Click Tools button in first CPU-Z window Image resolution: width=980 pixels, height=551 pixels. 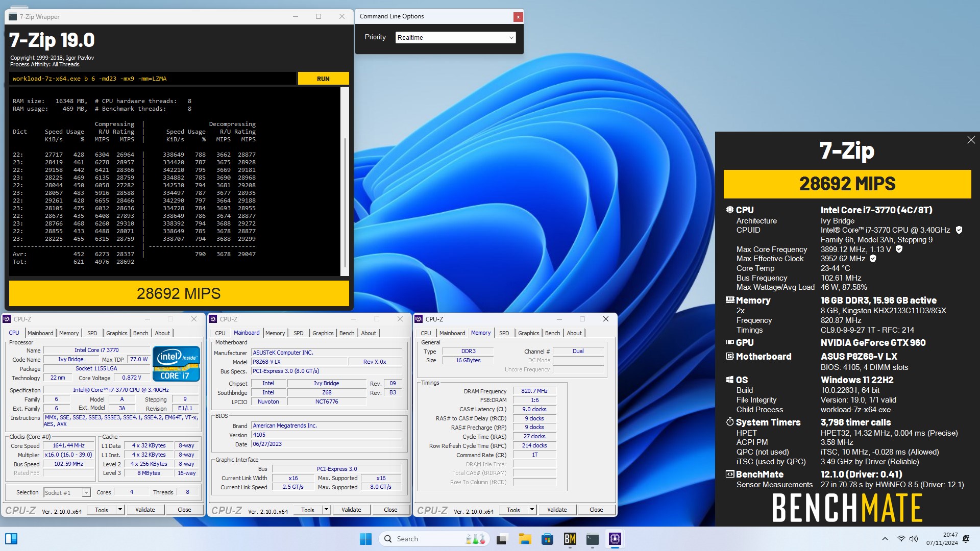102,510
